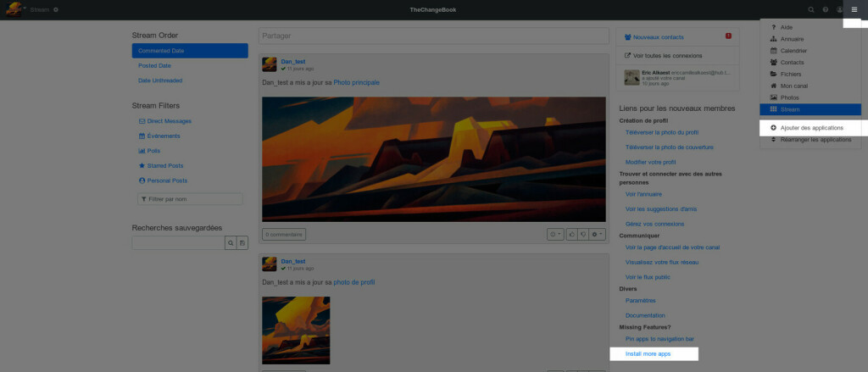Viewport: 868px width, 372px height.
Task: Click Téléverser la photo de couverture link
Action: (670, 147)
